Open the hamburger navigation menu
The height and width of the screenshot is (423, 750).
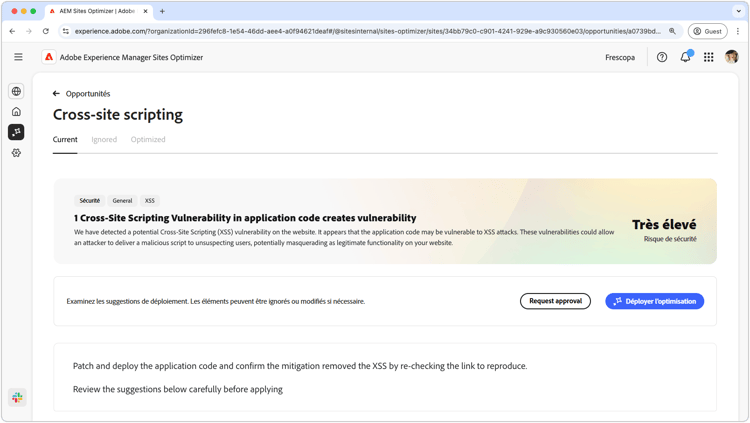18,57
